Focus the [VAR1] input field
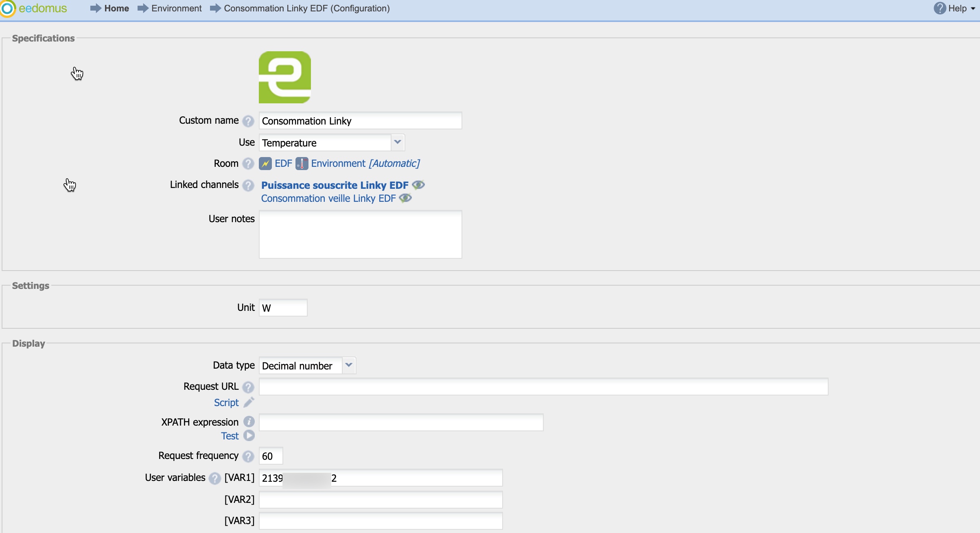Image resolution: width=980 pixels, height=533 pixels. 381,478
